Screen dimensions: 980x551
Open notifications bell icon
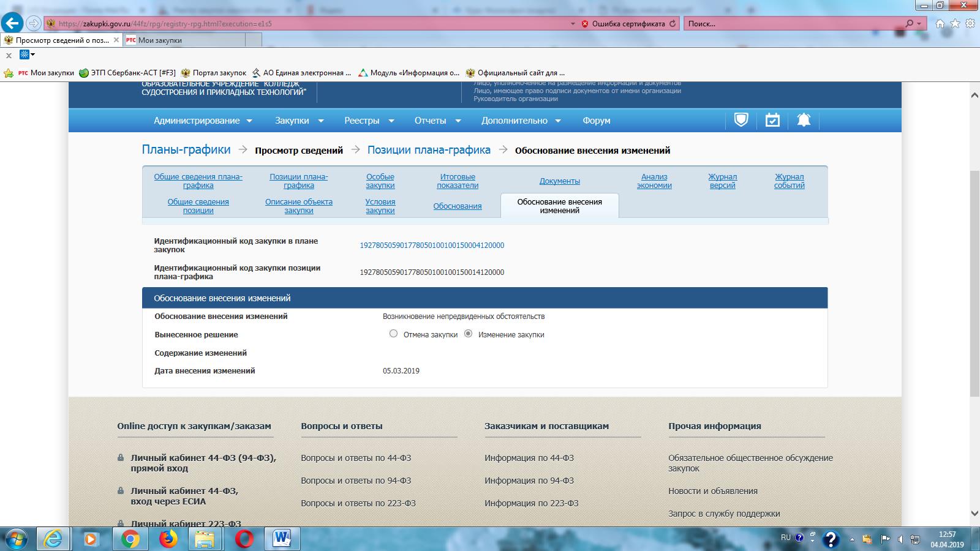coord(804,120)
